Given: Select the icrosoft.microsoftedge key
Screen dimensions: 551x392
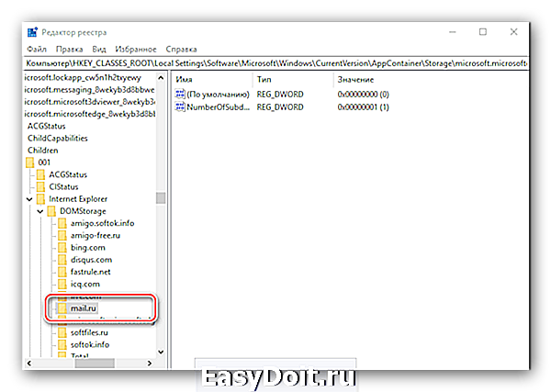Looking at the screenshot, I should tap(90, 114).
